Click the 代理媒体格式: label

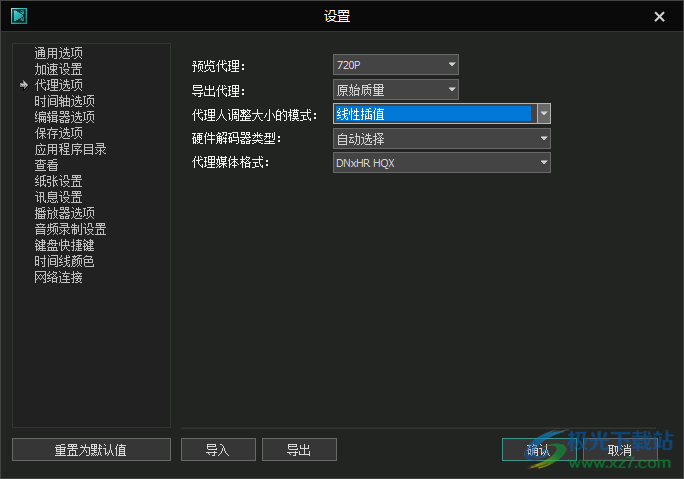click(230, 163)
